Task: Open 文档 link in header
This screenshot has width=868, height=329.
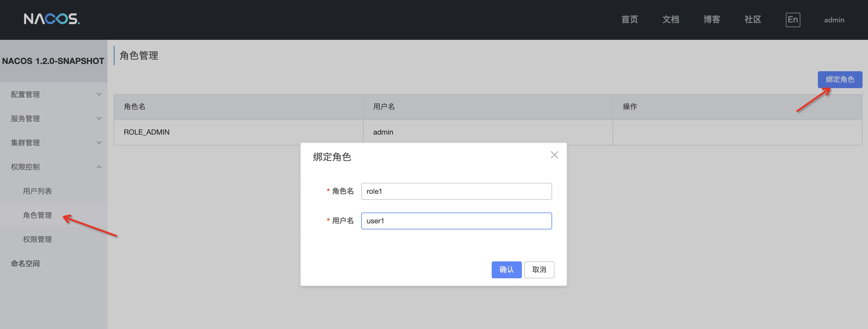Action: pos(670,20)
